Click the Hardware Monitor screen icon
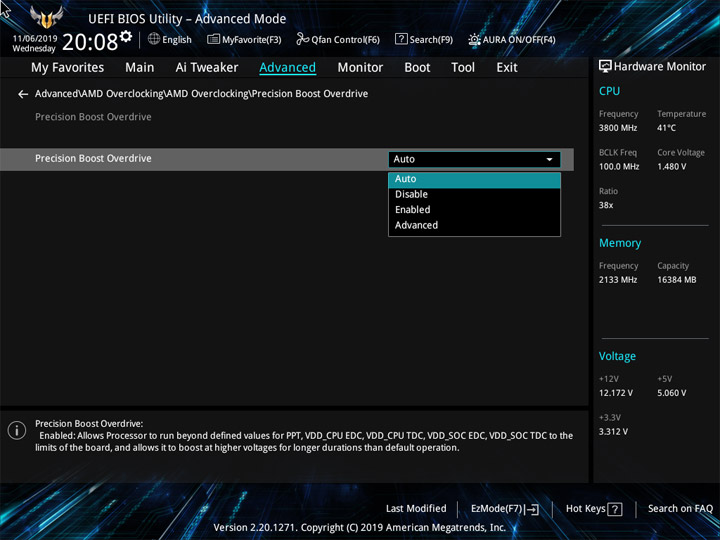Image resolution: width=720 pixels, height=540 pixels. point(605,66)
